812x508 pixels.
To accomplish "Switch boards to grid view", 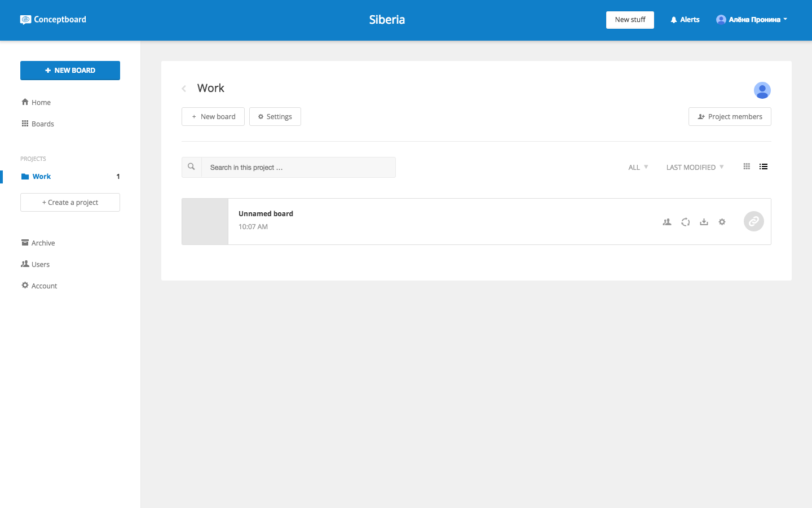I will [747, 167].
